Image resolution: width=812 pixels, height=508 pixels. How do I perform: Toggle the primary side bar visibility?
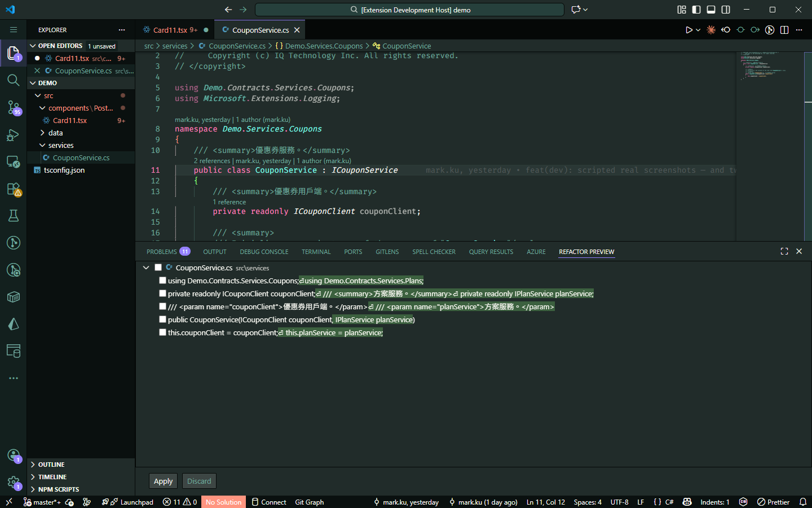696,10
